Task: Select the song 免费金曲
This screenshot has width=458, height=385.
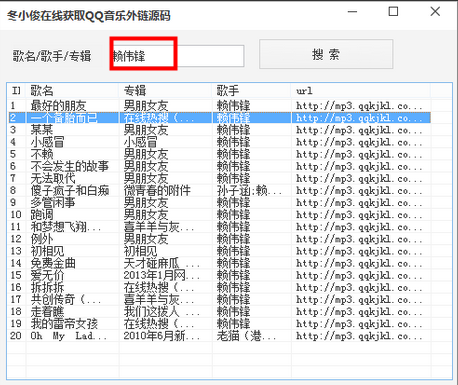Action: tap(53, 263)
